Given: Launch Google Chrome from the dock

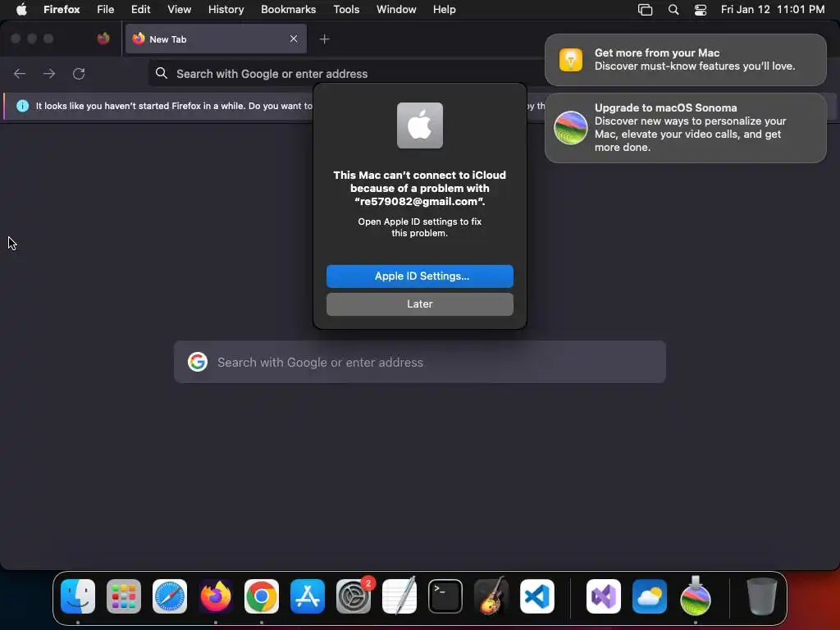Looking at the screenshot, I should [x=262, y=596].
